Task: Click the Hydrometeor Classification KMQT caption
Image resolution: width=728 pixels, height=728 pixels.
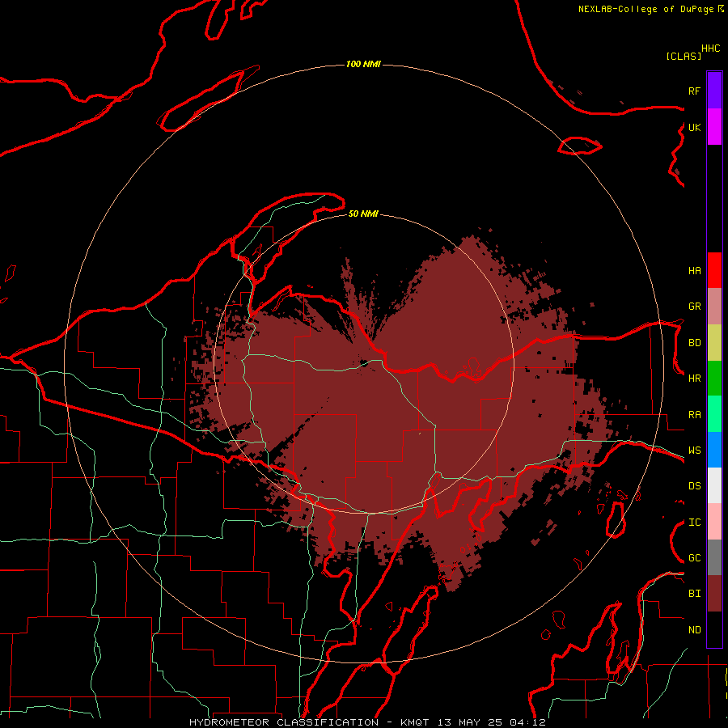Action: tap(367, 722)
